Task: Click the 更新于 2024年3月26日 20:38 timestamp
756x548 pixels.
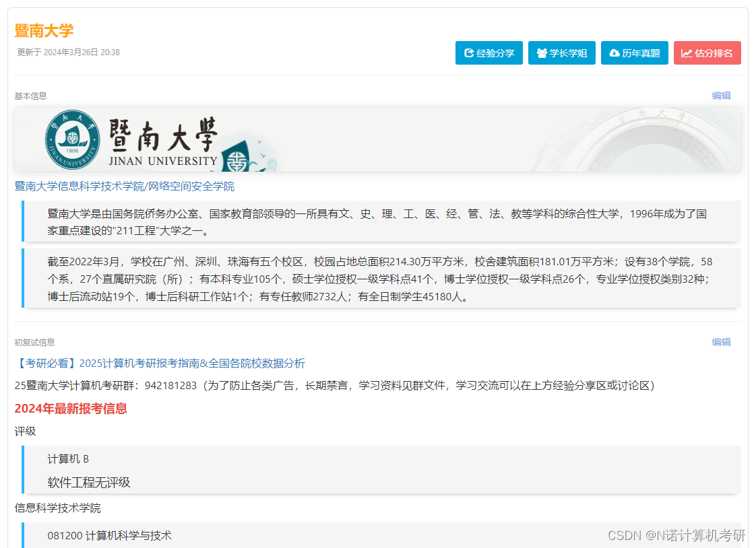Action: pos(69,52)
